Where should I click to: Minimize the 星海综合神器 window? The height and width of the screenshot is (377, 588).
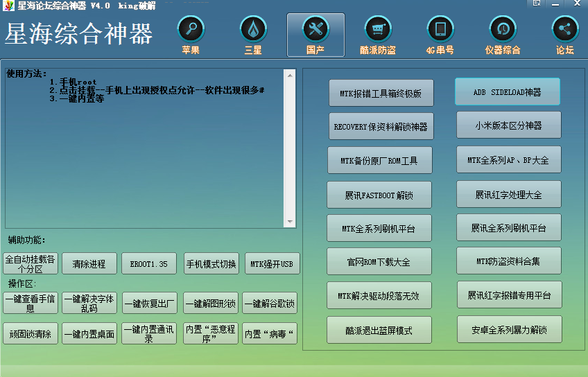[555, 3]
